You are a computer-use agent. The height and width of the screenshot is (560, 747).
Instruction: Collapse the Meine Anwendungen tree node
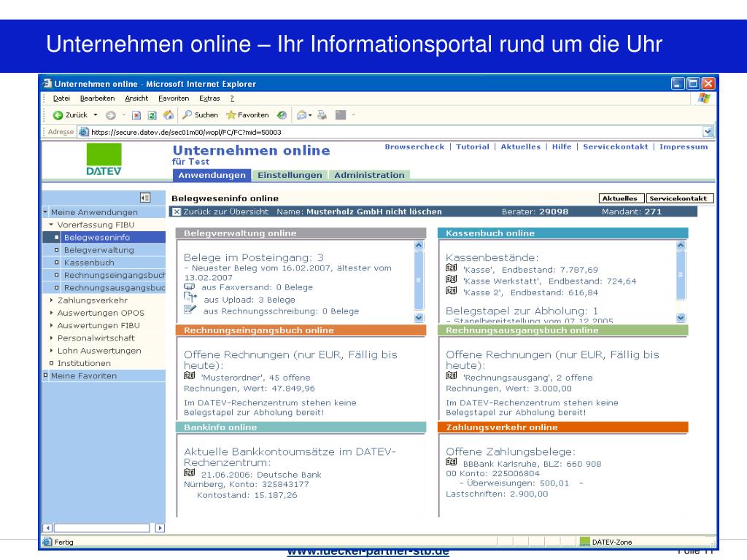click(46, 212)
